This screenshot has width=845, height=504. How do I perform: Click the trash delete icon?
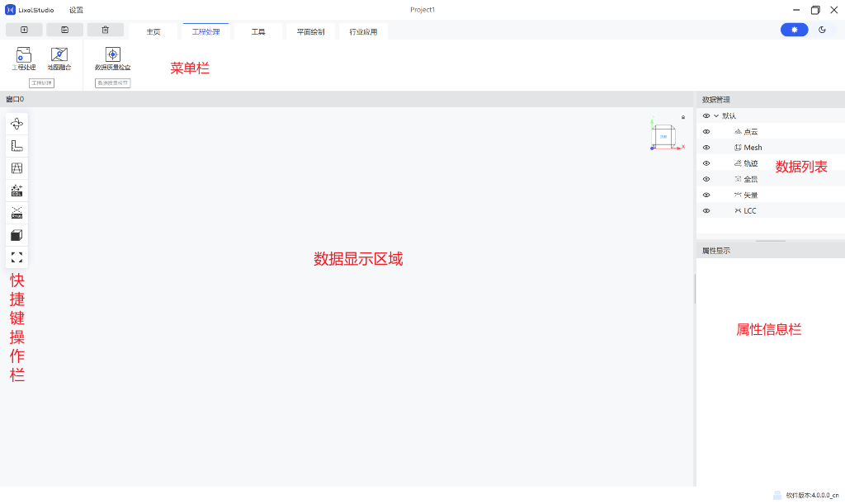[106, 31]
